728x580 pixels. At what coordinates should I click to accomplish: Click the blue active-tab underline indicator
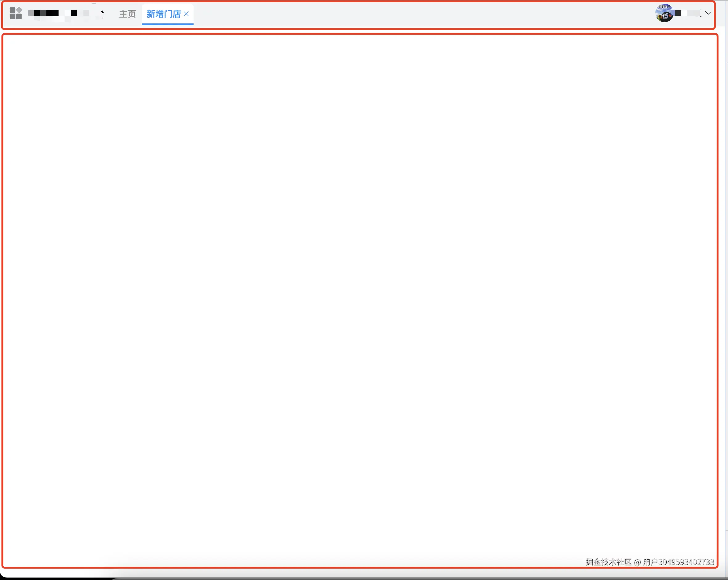point(167,25)
